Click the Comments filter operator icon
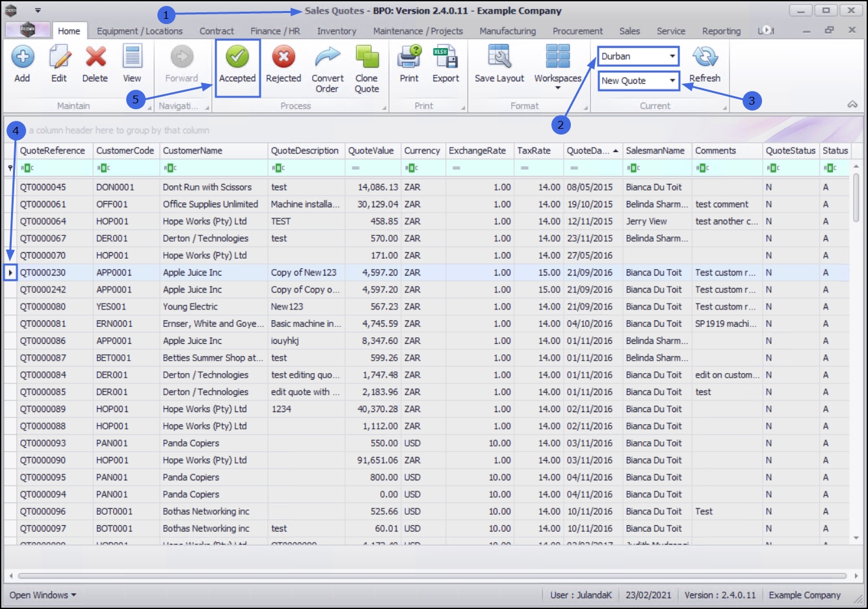The width and height of the screenshot is (868, 609). coord(702,168)
